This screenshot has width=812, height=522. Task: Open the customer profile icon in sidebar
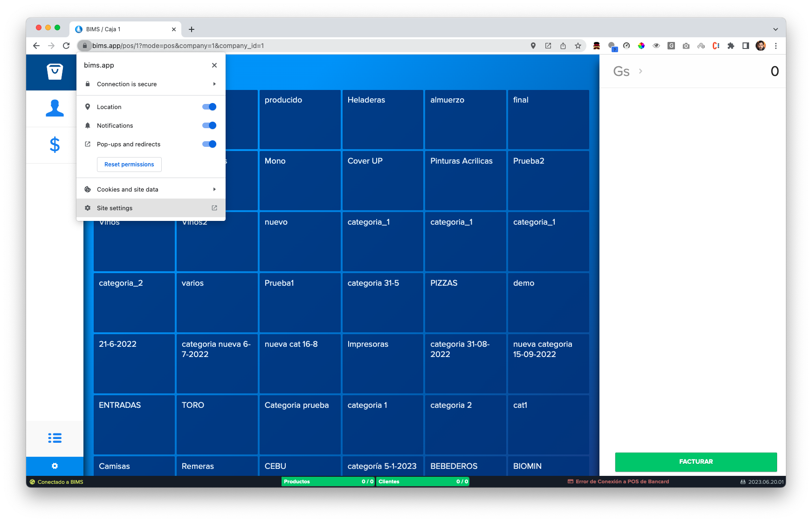55,108
